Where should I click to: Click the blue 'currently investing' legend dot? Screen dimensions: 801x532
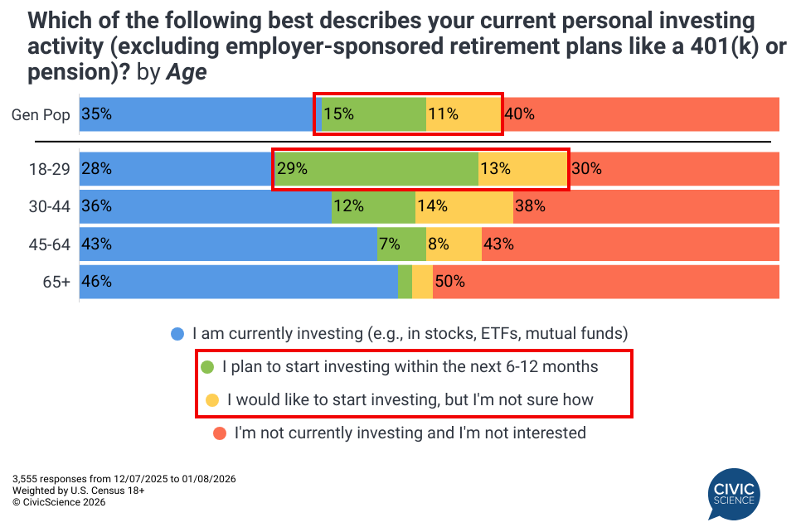pos(177,335)
